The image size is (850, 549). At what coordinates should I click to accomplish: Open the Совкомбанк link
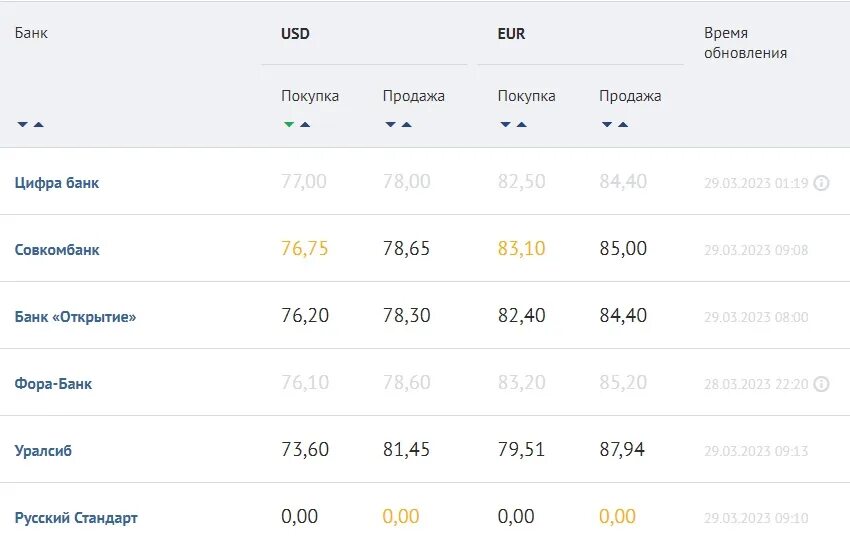point(57,250)
